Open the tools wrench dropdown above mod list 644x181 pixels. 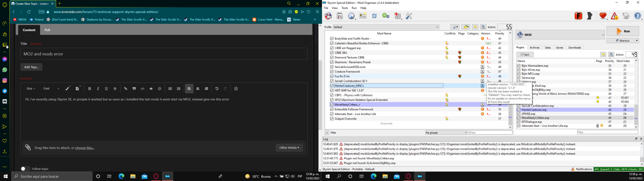click(455, 27)
